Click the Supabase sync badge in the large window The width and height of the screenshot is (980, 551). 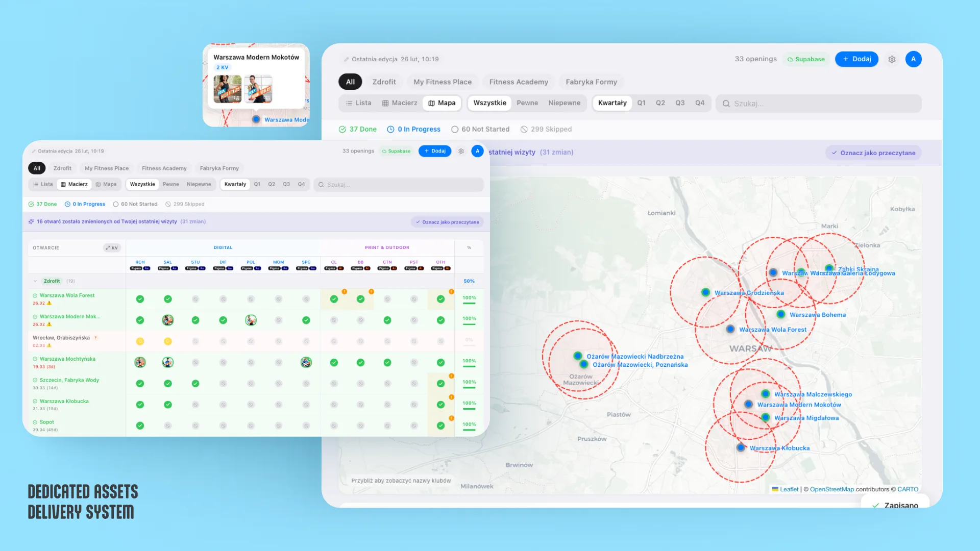tap(806, 59)
